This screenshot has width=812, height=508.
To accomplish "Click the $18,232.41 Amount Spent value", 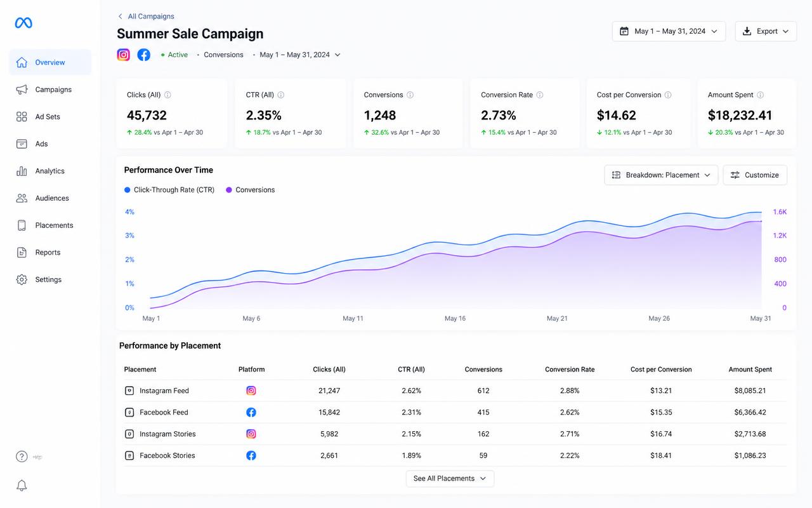I will click(x=740, y=116).
